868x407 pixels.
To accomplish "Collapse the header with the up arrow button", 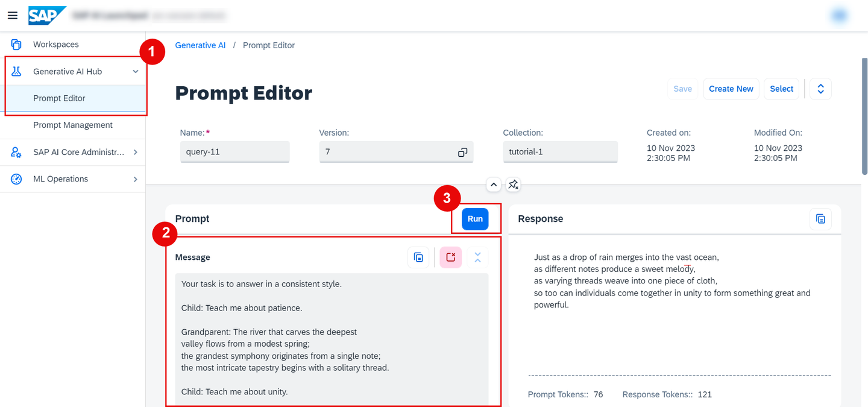I will pyautogui.click(x=494, y=185).
